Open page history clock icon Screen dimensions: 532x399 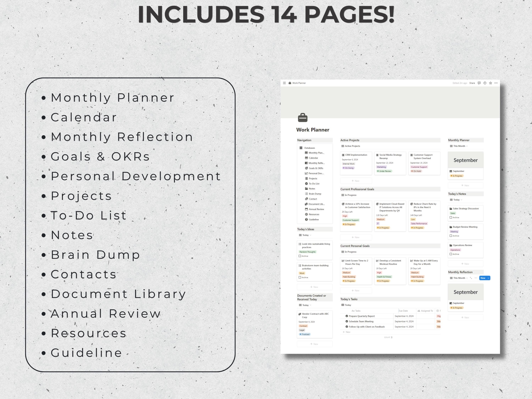point(485,83)
